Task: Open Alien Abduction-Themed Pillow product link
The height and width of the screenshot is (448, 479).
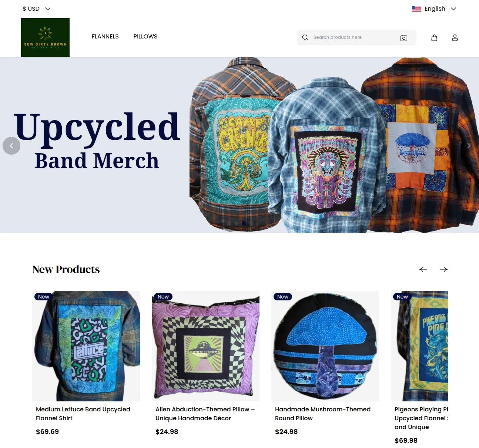Action: [205, 414]
